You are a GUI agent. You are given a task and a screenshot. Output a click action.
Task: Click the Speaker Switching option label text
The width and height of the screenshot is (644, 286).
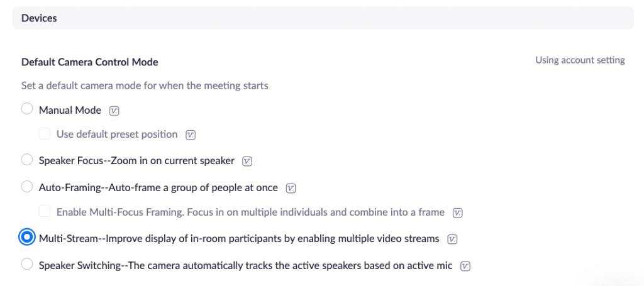pos(246,266)
